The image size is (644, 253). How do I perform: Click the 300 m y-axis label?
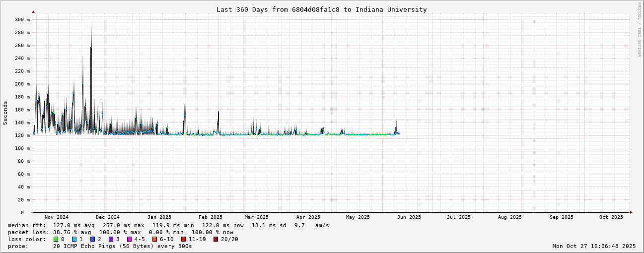pos(22,20)
